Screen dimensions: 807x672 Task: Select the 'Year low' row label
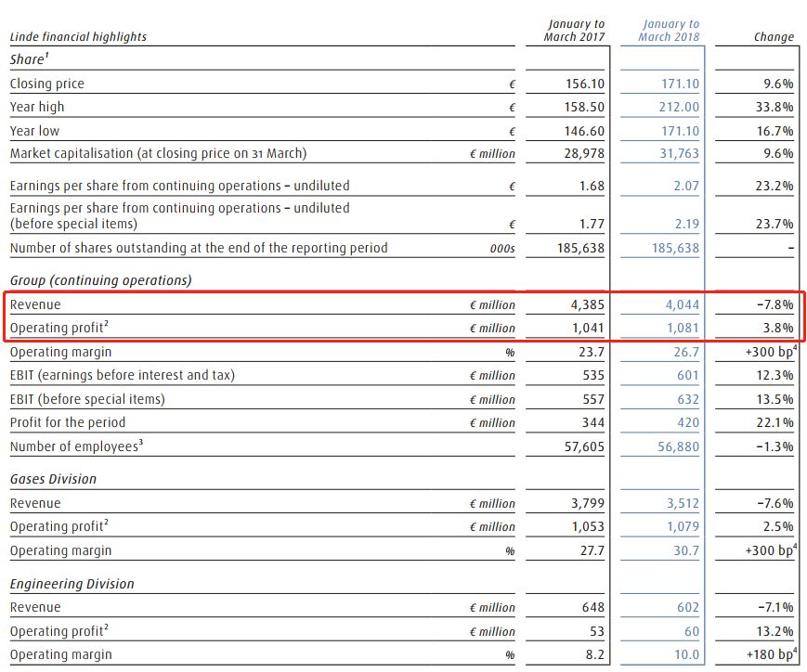[x=34, y=131]
